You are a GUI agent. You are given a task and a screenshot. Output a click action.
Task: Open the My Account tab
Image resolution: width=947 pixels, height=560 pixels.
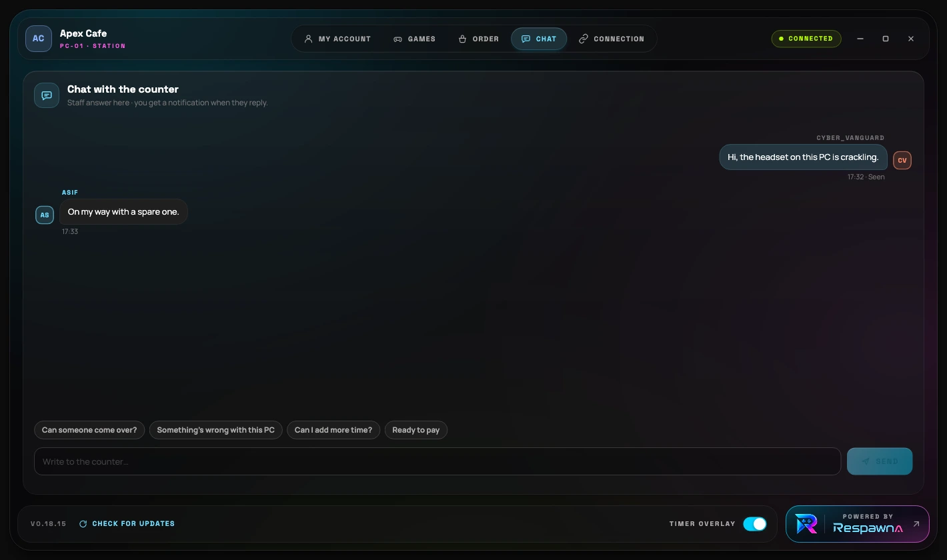click(337, 39)
